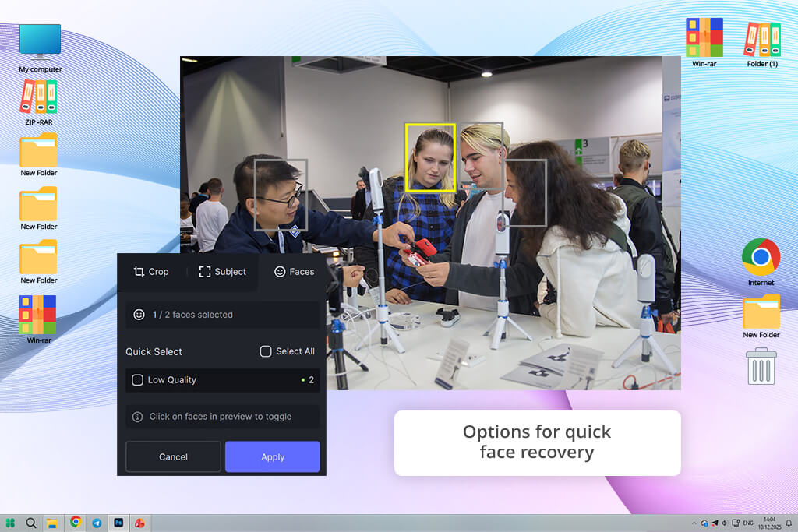798x532 pixels.
Task: Open the Win-rar icon beside Folder (1)
Action: 704,43
